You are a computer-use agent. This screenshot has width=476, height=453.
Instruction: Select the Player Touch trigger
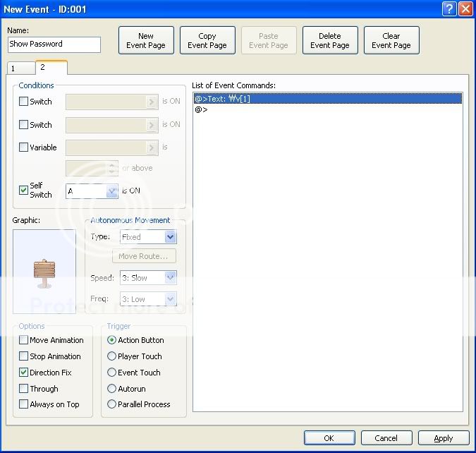click(111, 356)
